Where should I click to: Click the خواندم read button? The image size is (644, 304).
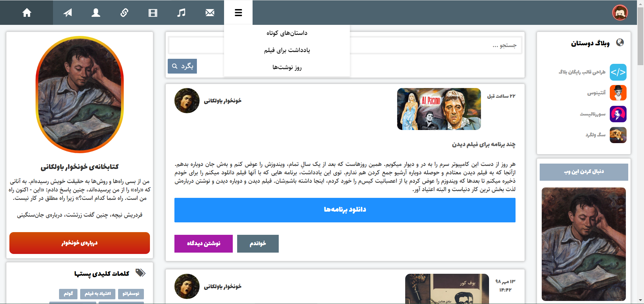pos(258,244)
